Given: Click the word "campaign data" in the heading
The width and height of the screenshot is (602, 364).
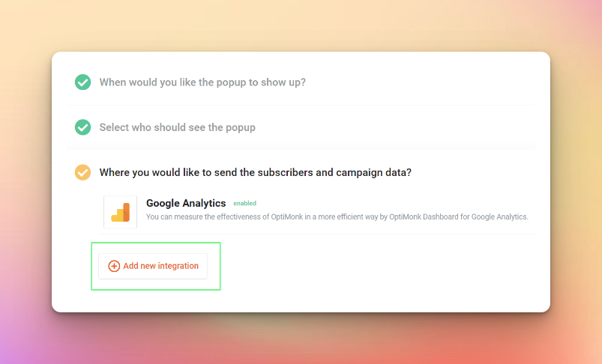Looking at the screenshot, I should (x=373, y=172).
